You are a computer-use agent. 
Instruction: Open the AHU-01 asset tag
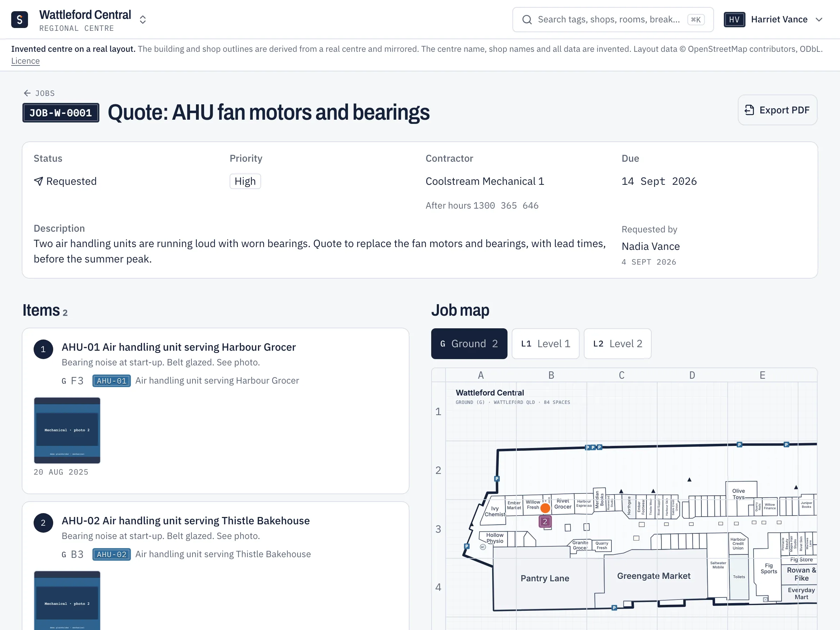click(111, 381)
